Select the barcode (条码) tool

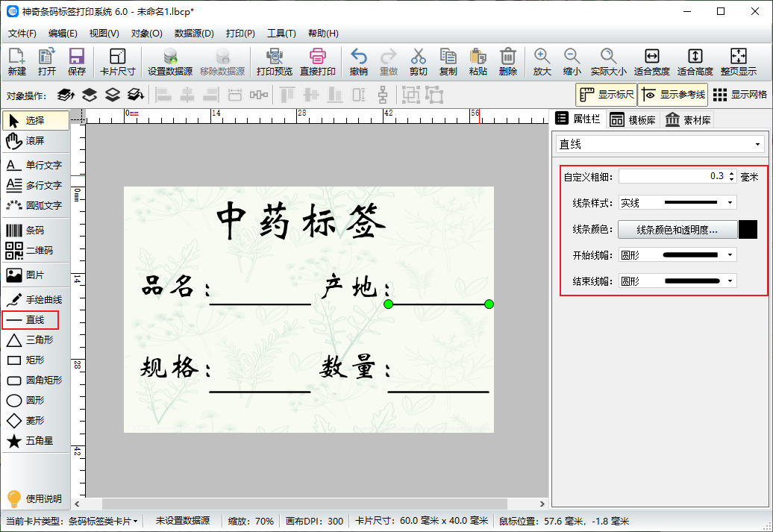pos(36,231)
